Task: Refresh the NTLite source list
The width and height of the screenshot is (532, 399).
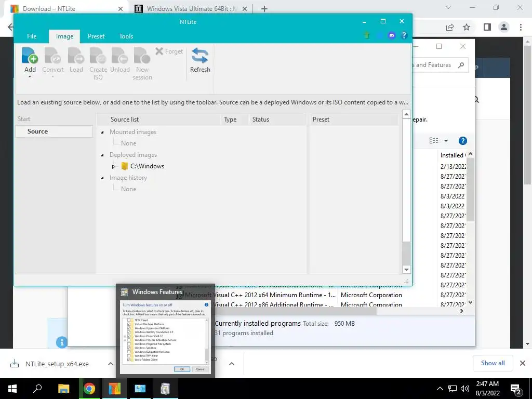Action: click(x=200, y=60)
